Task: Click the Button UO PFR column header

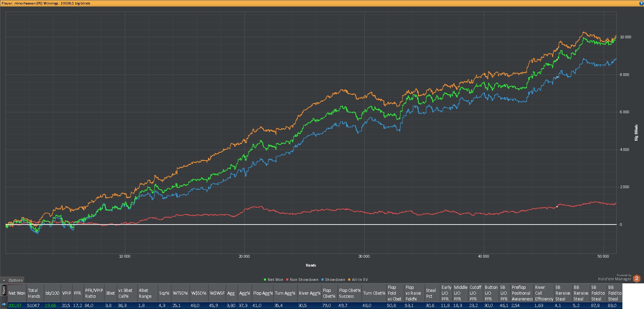Action: coord(491,293)
